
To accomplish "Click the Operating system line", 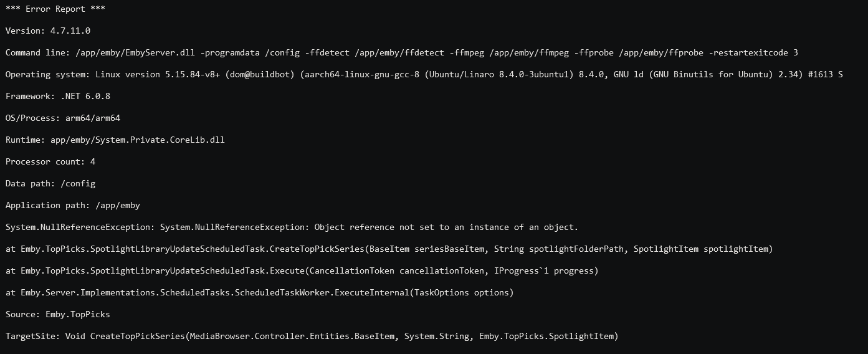I will (424, 75).
